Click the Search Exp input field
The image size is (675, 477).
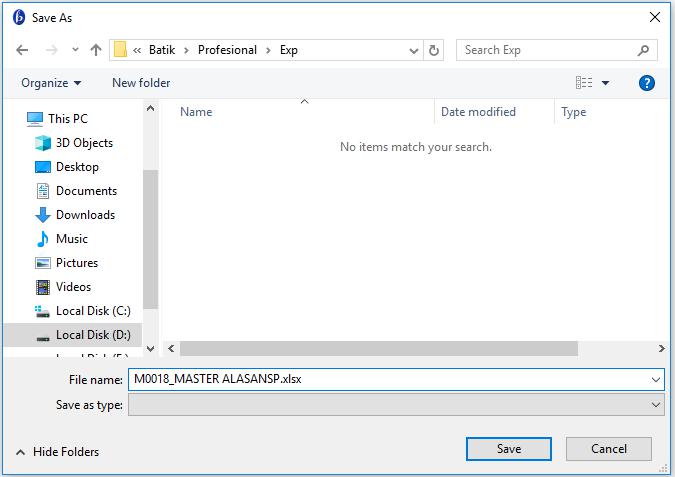point(546,50)
